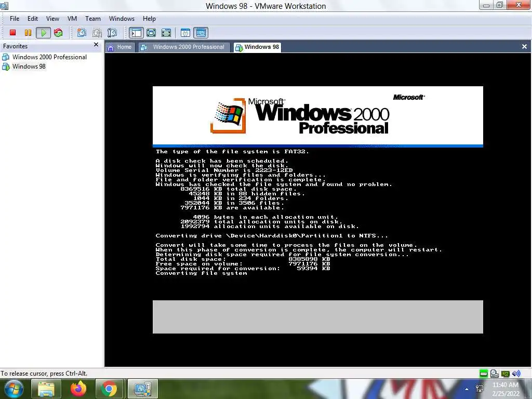Revert to the previous snapshot
532x399 pixels.
click(x=97, y=33)
